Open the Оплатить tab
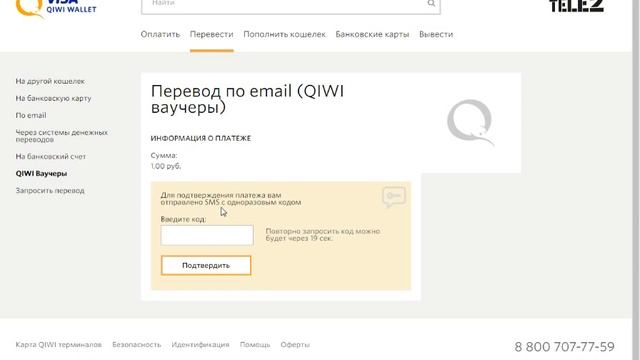 tap(160, 34)
